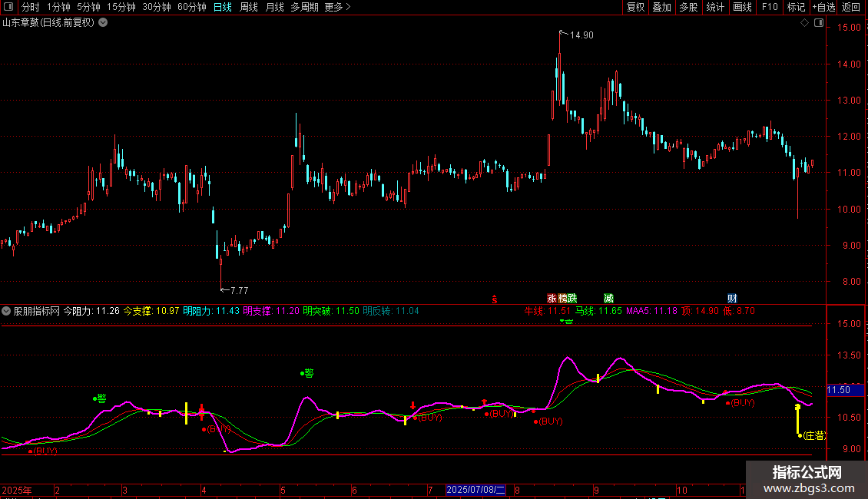
Task: Open F10 company info
Action: (x=770, y=7)
